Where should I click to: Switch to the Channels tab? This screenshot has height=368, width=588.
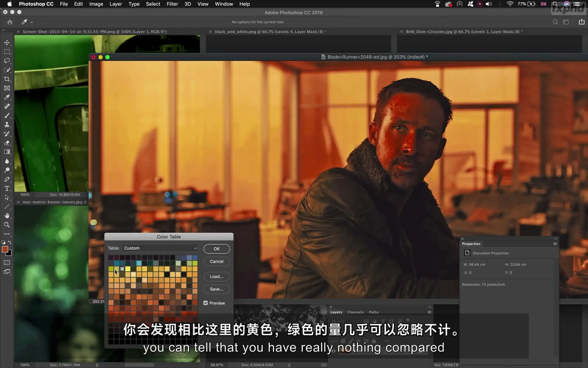click(355, 312)
